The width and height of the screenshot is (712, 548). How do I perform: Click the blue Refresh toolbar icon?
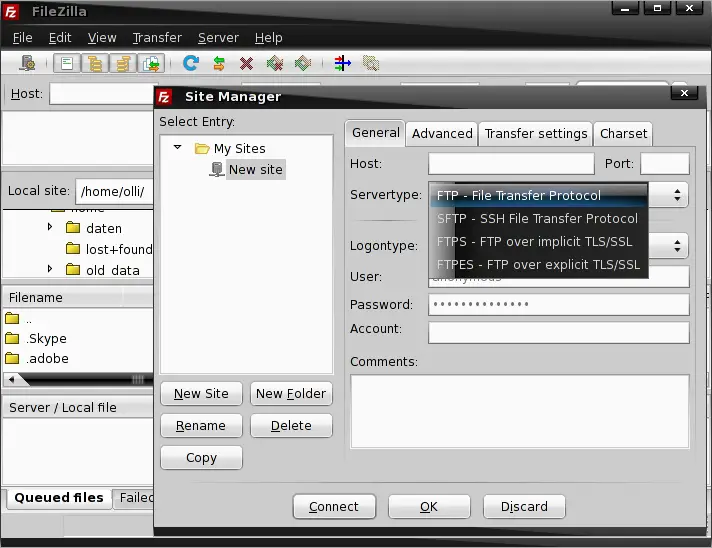point(191,63)
